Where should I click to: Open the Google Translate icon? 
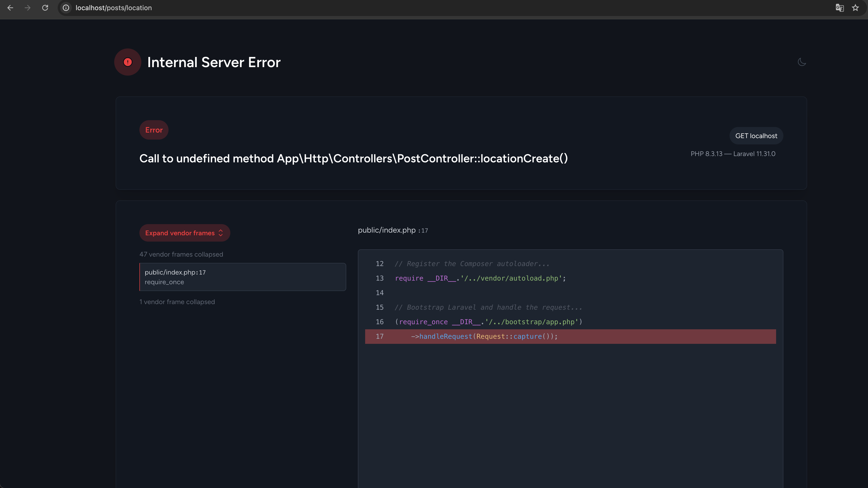(839, 8)
